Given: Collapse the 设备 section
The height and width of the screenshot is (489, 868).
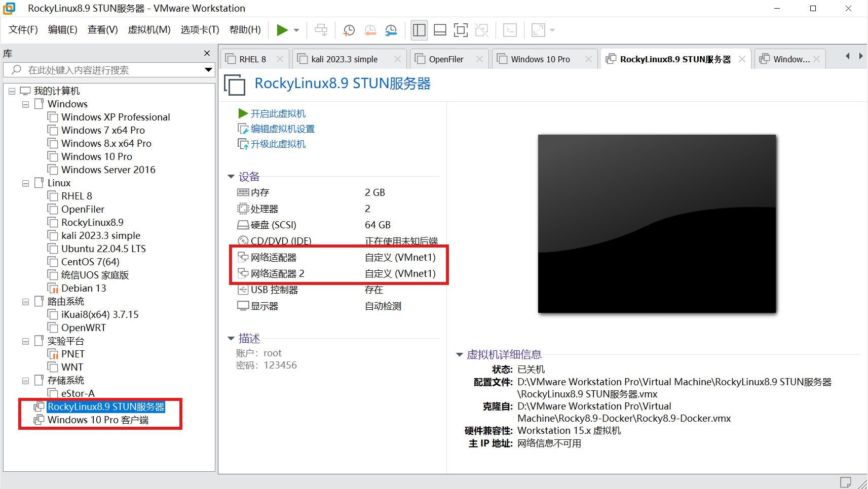Looking at the screenshot, I should 231,177.
